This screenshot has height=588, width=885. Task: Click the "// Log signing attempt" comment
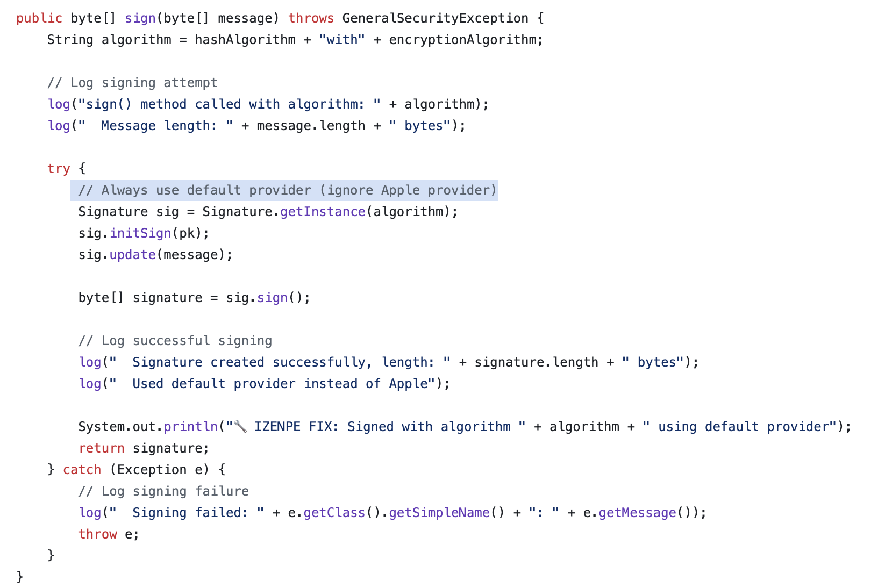tap(132, 83)
